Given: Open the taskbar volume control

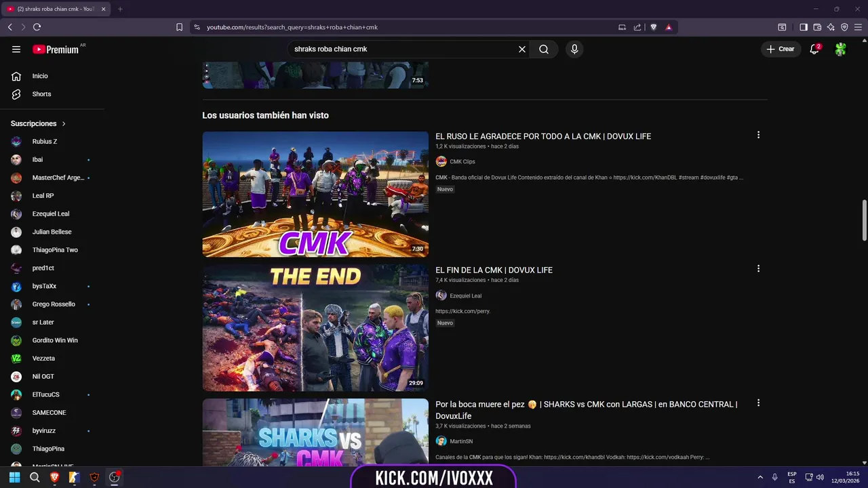Looking at the screenshot, I should click(x=820, y=477).
